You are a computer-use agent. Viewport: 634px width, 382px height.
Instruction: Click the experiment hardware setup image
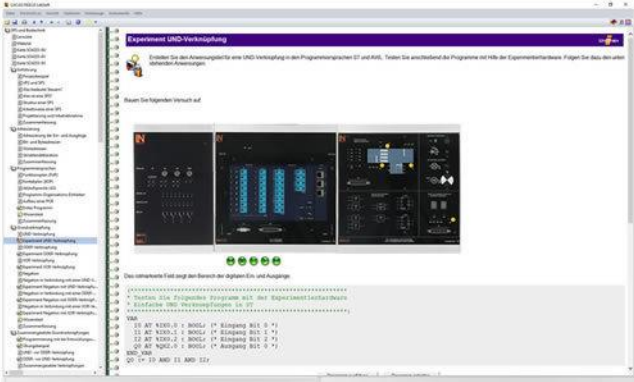pos(297,188)
